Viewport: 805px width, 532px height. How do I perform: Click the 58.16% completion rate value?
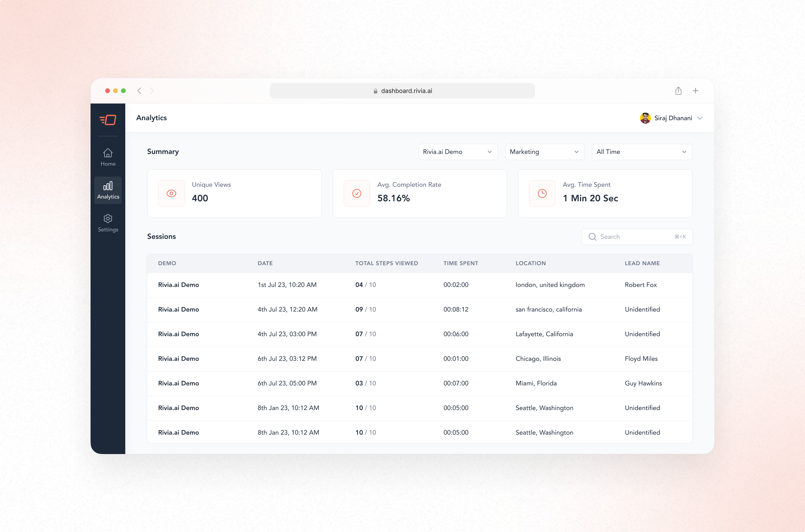393,198
